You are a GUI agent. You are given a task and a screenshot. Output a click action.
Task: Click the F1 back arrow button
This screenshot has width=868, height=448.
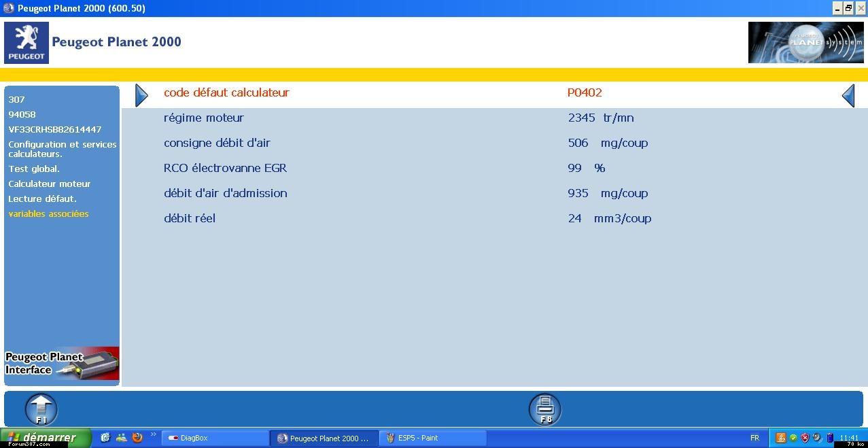[41, 409]
